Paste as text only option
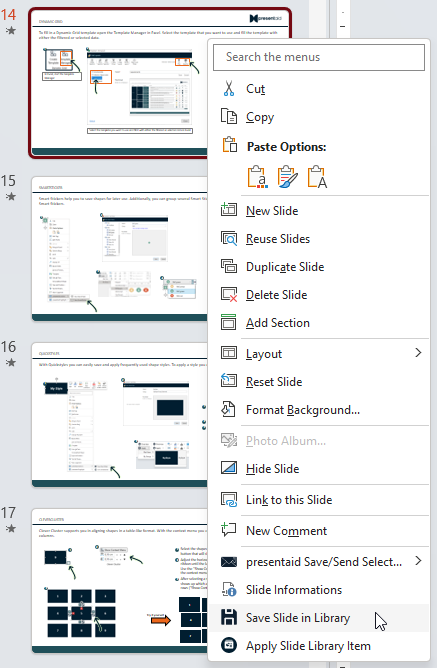Screen dimensions: 437x668 point(317,177)
